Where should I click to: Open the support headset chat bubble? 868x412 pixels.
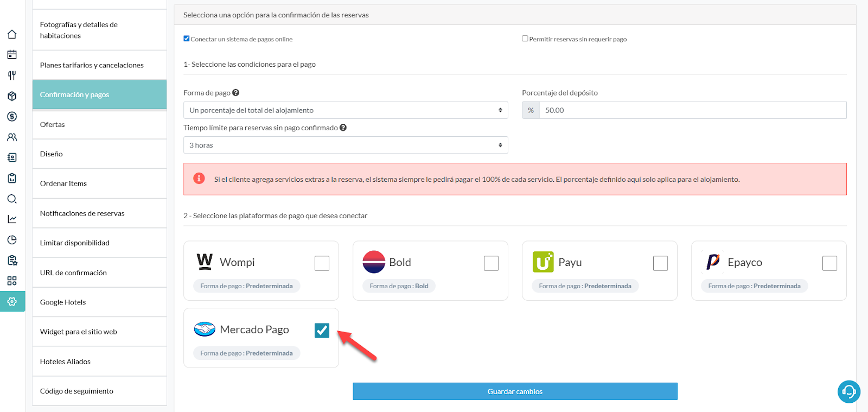click(x=848, y=391)
